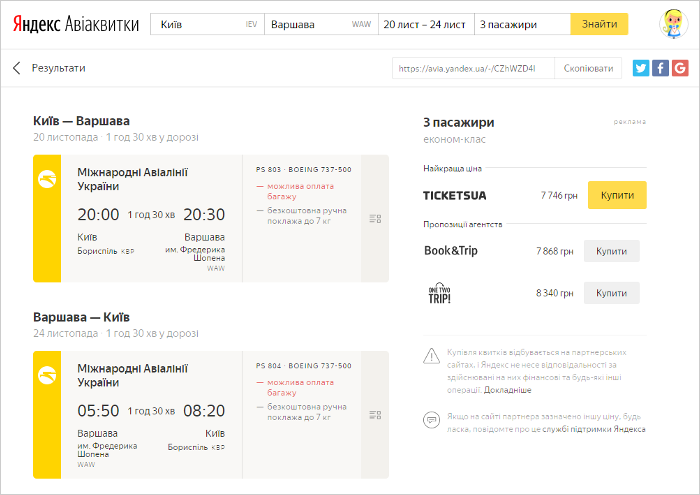Click the 7 746 грн price
700x495 pixels.
pyautogui.click(x=559, y=196)
